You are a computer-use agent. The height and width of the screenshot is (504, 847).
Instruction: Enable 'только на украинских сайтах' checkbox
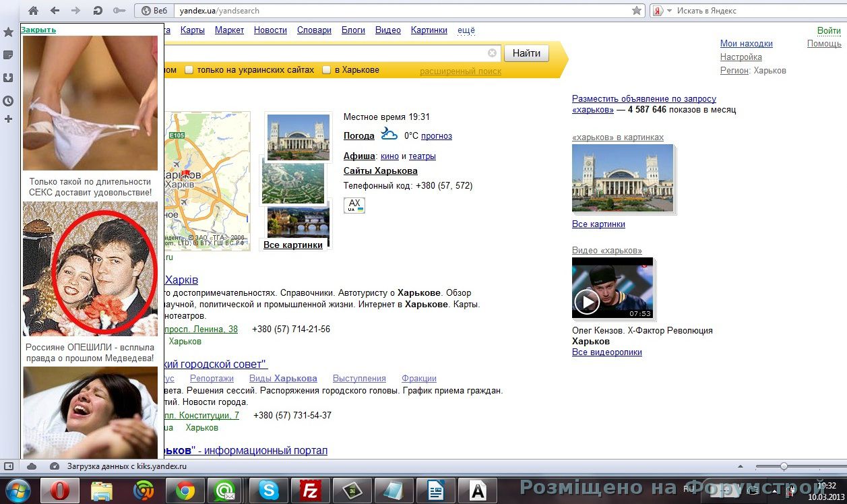[x=189, y=70]
